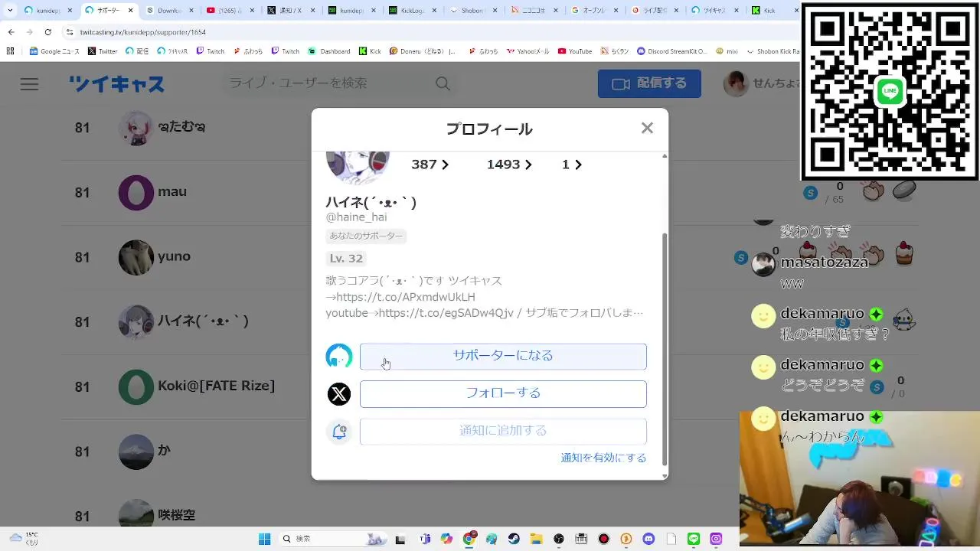Open File Explorer from taskbar
Image resolution: width=980 pixels, height=551 pixels.
point(536,539)
